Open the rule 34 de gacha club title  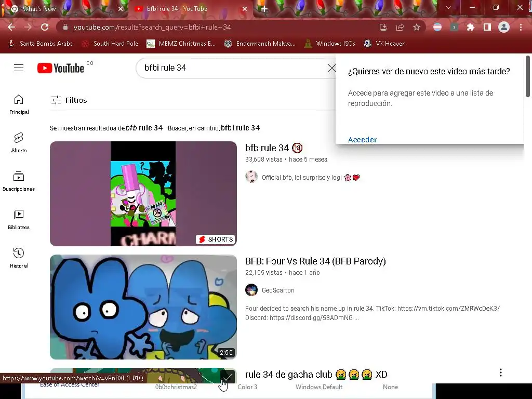click(316, 374)
